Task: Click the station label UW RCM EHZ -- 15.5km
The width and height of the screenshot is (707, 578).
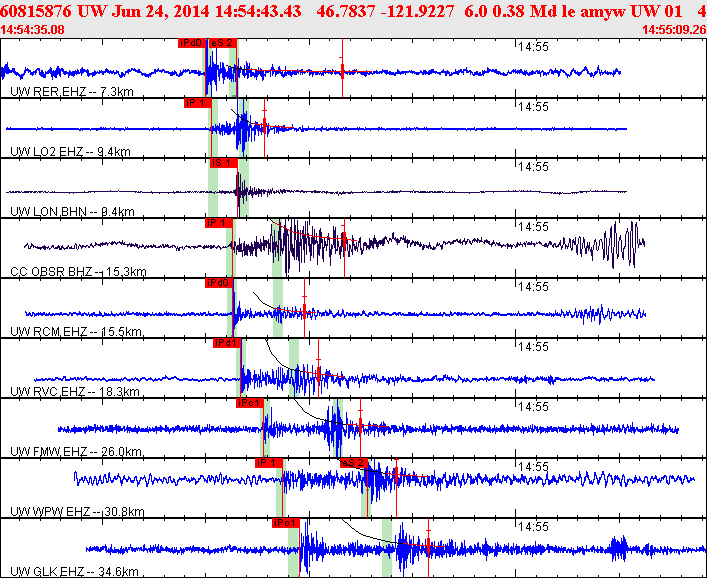Action: [x=76, y=332]
